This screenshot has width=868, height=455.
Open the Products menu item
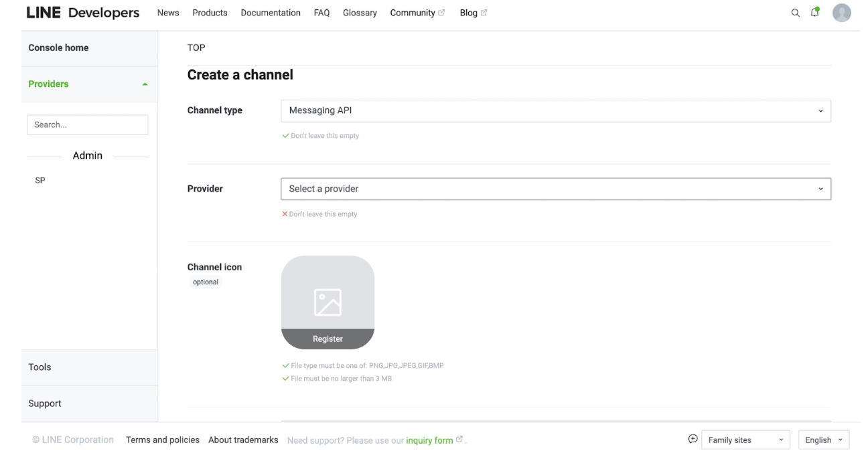(x=210, y=13)
